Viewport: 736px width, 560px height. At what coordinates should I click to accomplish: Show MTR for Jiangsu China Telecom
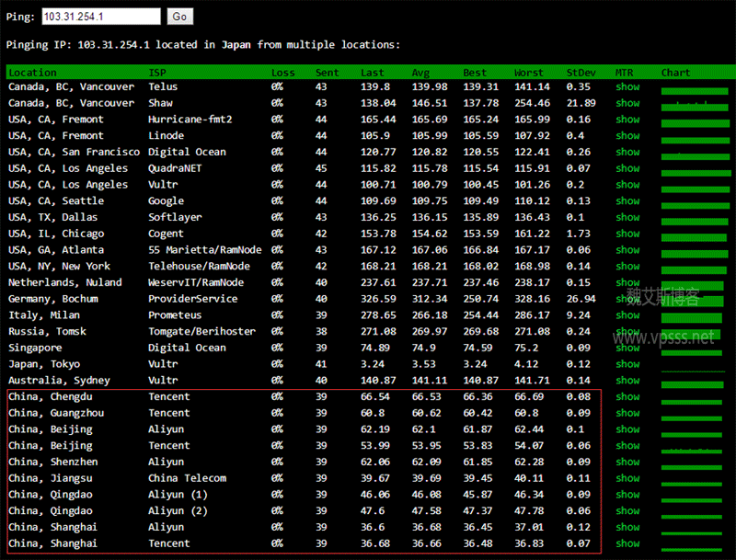tap(627, 478)
